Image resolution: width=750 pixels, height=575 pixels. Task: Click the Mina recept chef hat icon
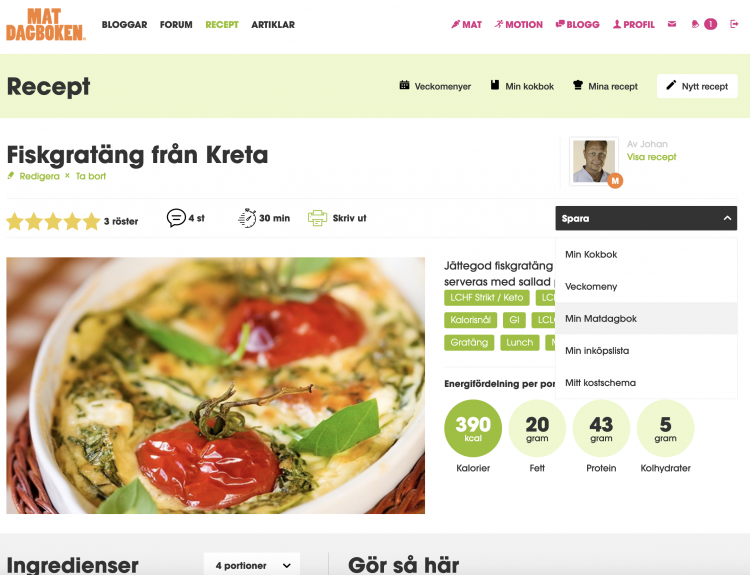coord(578,85)
